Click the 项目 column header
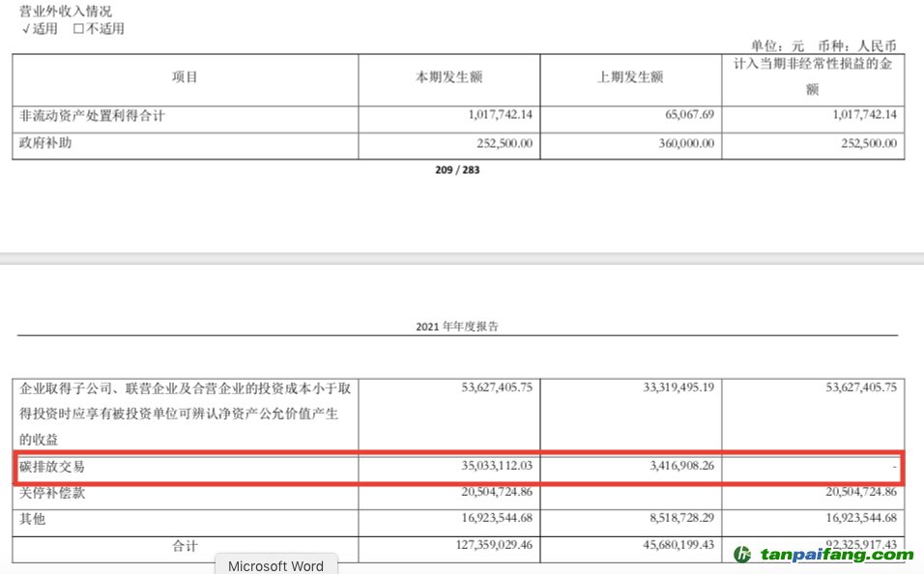 [185, 77]
